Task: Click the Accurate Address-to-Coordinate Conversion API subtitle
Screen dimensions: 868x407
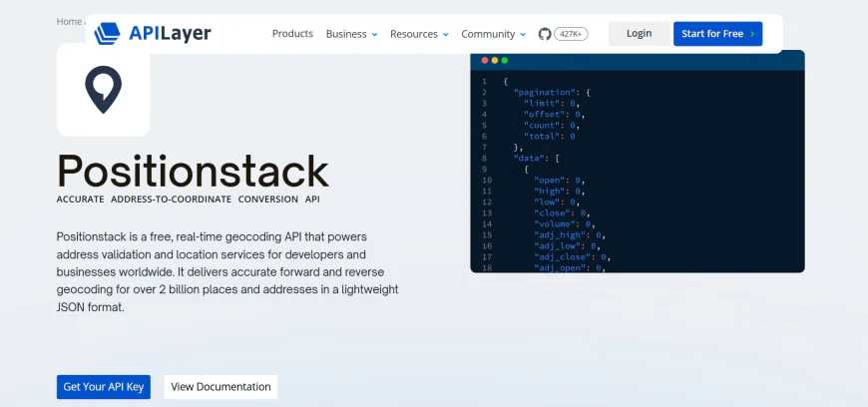Action: 189,200
